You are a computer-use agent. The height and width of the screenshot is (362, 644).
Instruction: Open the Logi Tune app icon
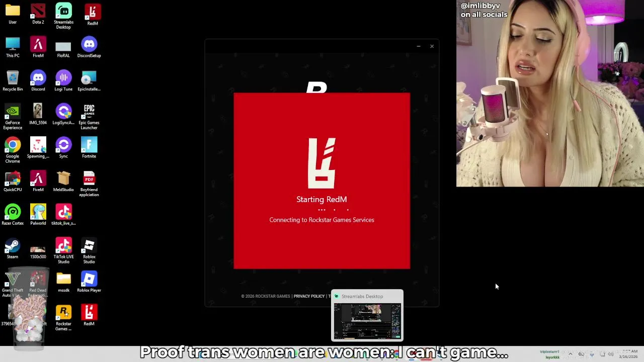(x=63, y=81)
